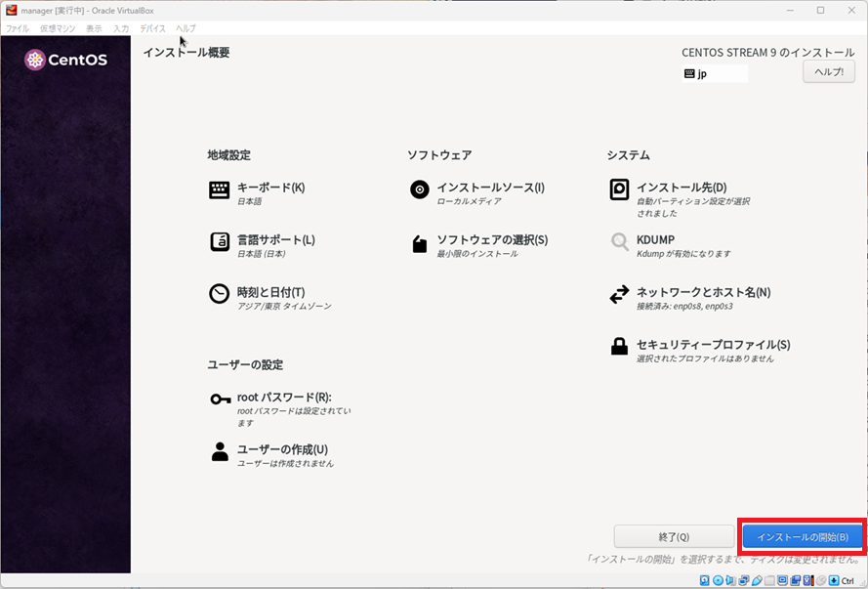The image size is (868, 589).
Task: Click the optical disc status icon
Action: point(718,580)
